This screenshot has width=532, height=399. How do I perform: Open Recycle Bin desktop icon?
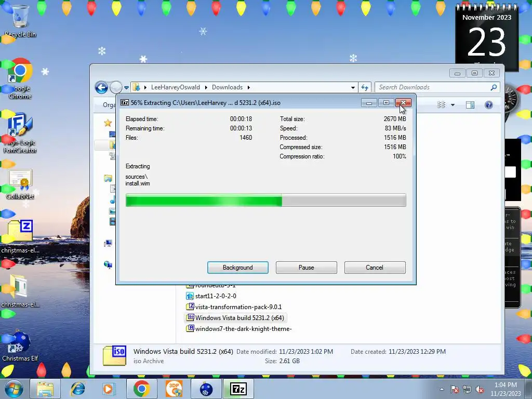tap(20, 21)
